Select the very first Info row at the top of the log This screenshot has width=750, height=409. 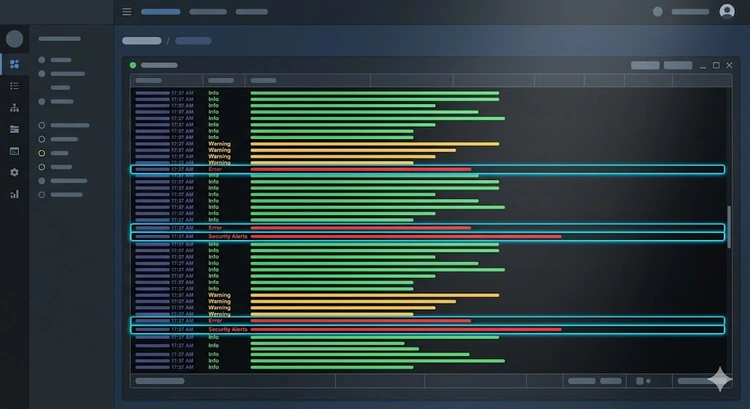[x=317, y=93]
